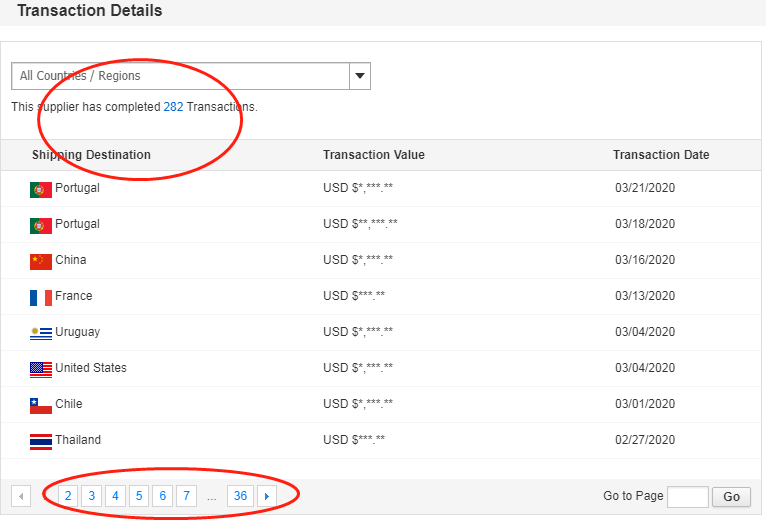
Task: Click the Thailand flag icon
Action: click(40, 441)
